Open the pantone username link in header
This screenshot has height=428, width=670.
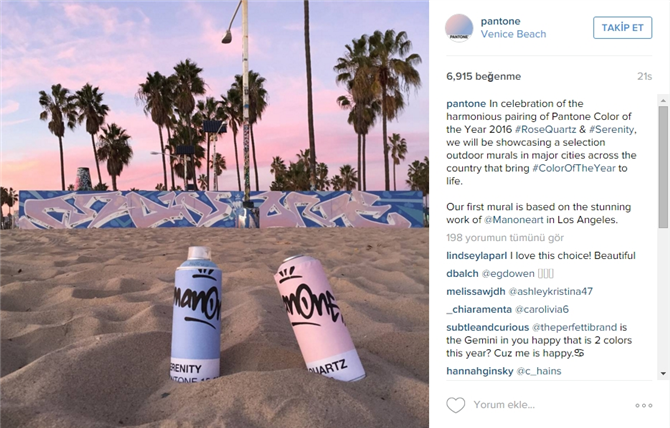point(500,21)
